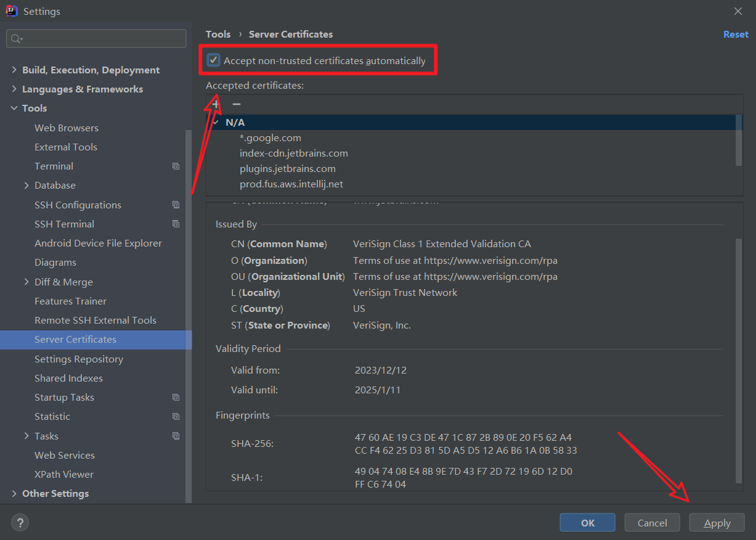756x540 pixels.
Task: Open Features Trainer settings
Action: tap(70, 301)
